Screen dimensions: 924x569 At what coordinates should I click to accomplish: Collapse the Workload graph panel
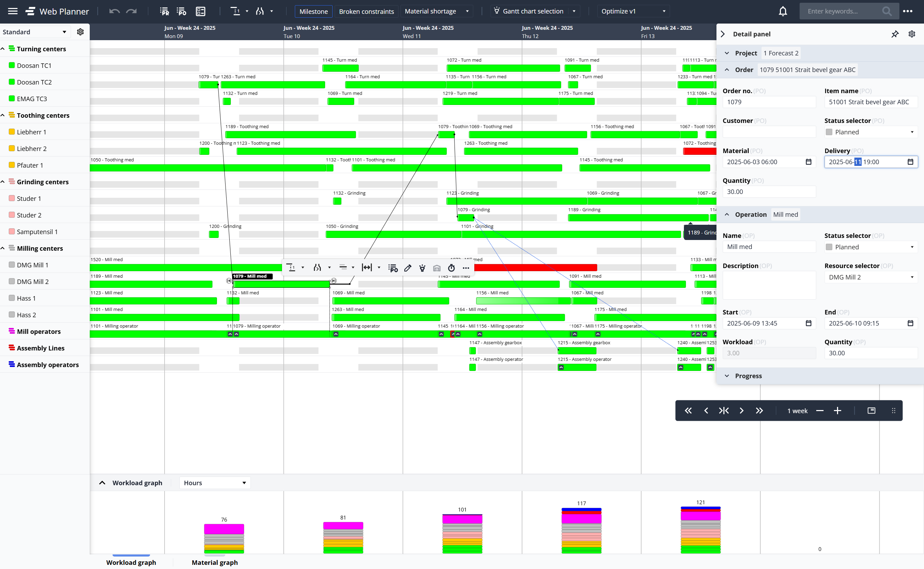pos(102,483)
